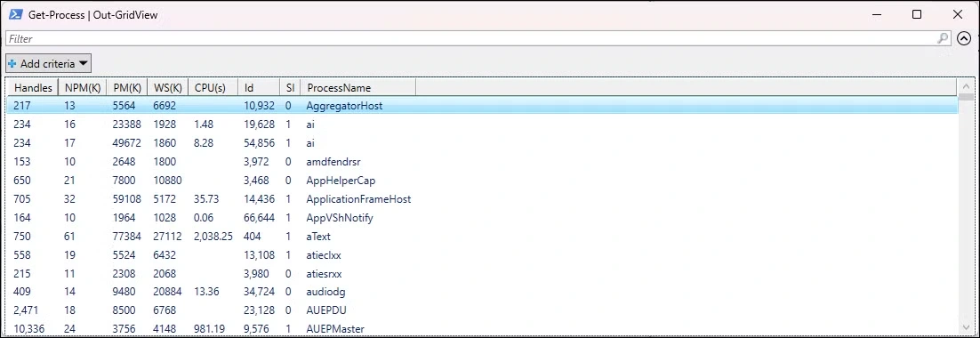Click the scrollbar down arrow
980x338 pixels.
coord(966,327)
